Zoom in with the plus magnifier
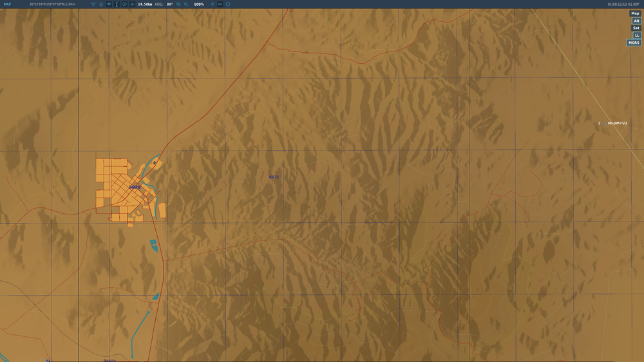This screenshot has width=644, height=362. tap(178, 4)
